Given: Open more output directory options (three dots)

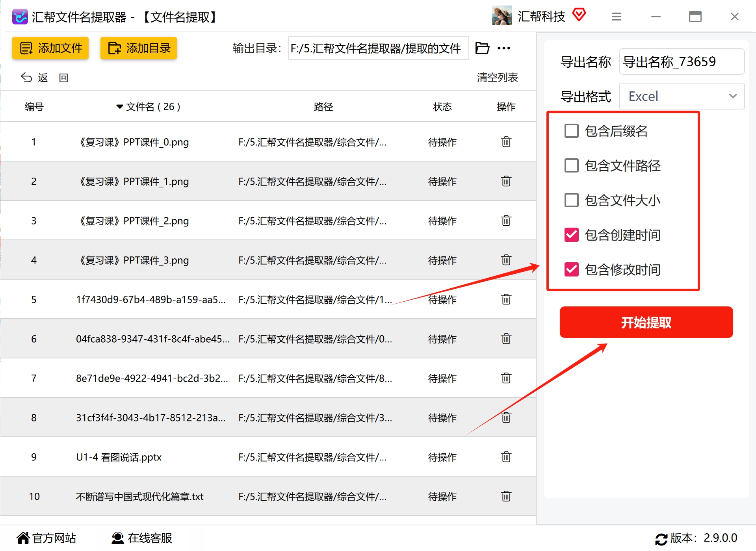Looking at the screenshot, I should [504, 48].
